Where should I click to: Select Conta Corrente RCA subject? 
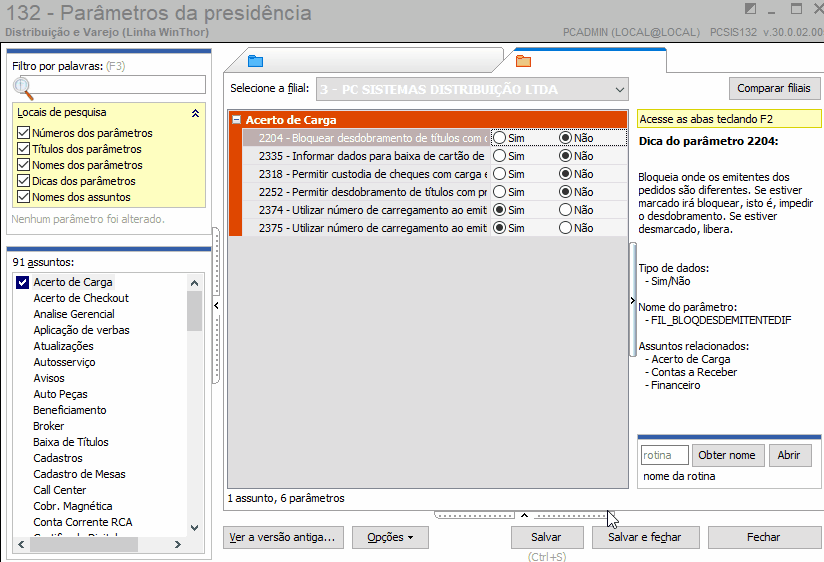[x=83, y=523]
